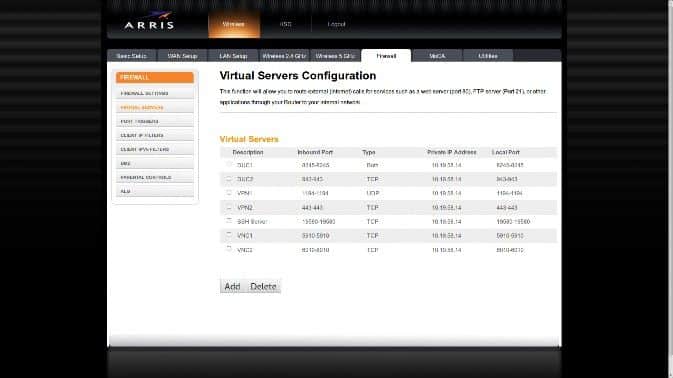Click the Delete button
Screen dimensions: 673x378
[263, 286]
